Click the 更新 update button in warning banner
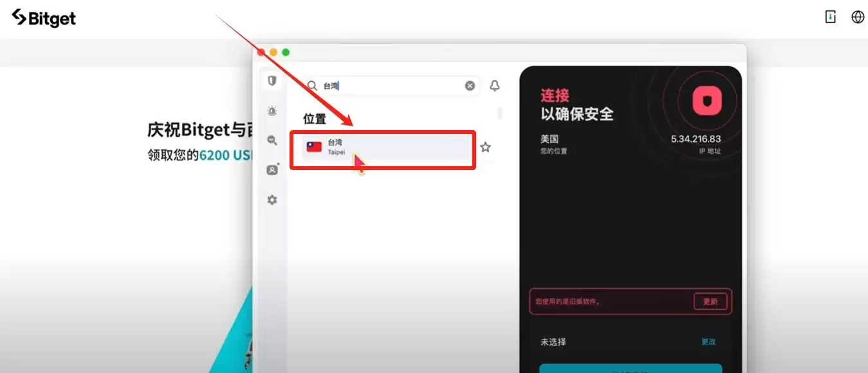Viewport: 868px width, 373px height. tap(710, 301)
